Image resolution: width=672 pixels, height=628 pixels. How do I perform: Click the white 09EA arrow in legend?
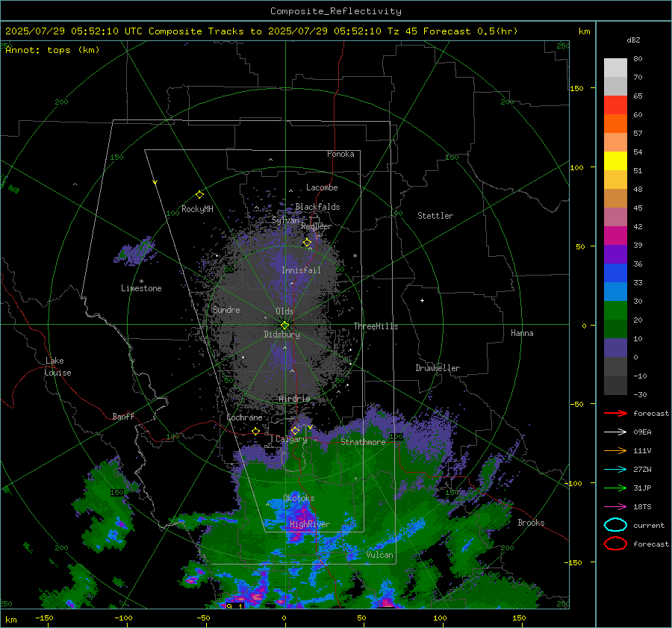[x=615, y=432]
